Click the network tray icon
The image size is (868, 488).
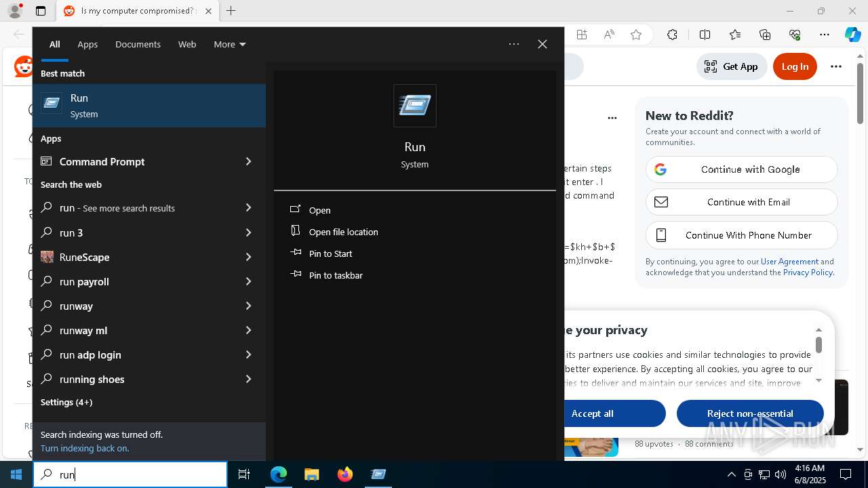[x=764, y=474]
